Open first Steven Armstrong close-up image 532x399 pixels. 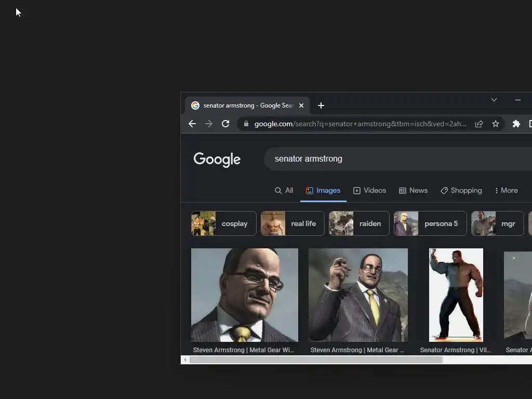[x=245, y=295]
